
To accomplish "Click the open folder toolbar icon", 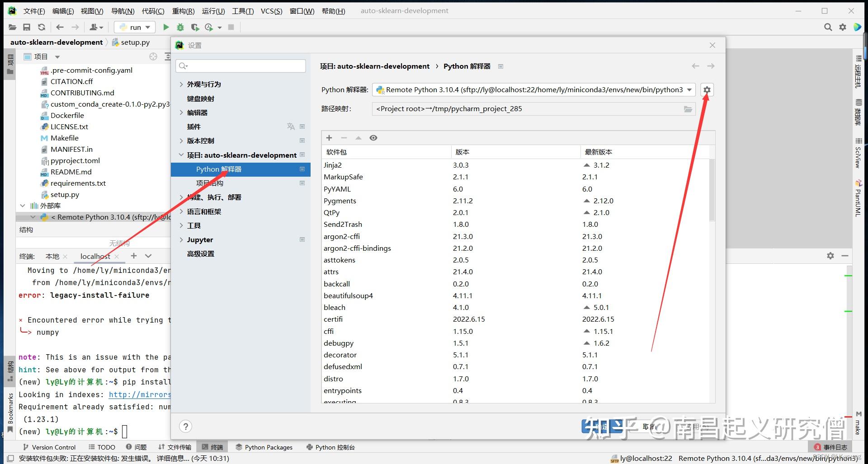I will [x=12, y=27].
